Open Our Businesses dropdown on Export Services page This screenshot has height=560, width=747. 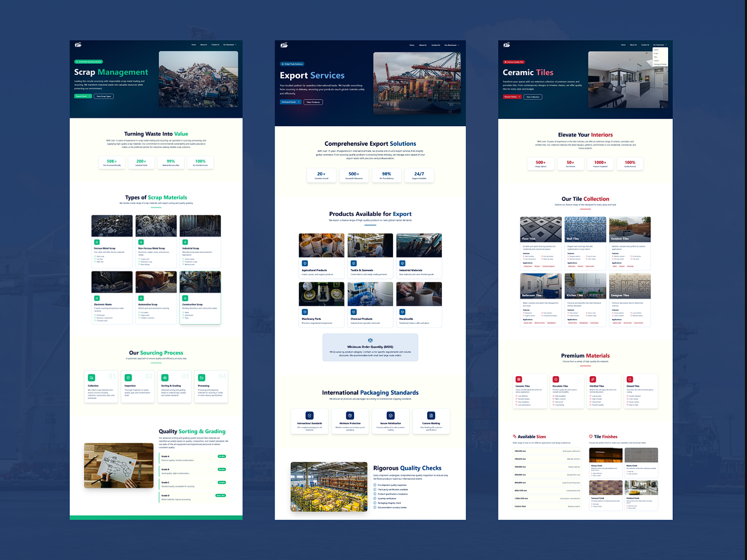451,45
